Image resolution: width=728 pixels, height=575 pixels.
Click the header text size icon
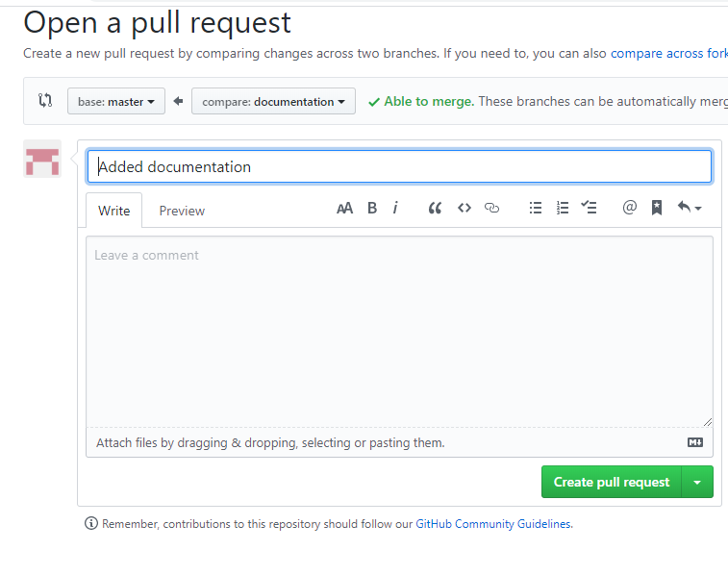(x=344, y=208)
